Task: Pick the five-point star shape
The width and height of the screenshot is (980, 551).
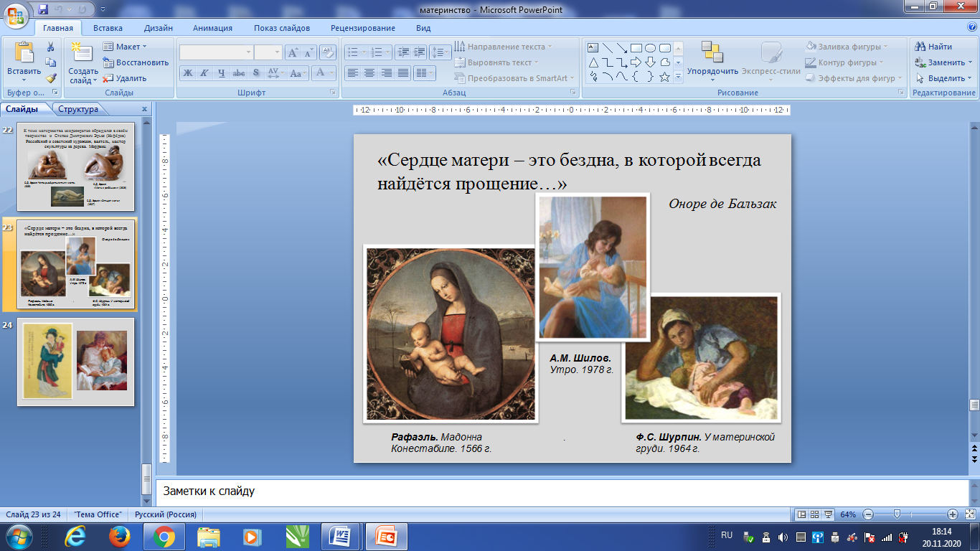Action: pyautogui.click(x=664, y=77)
